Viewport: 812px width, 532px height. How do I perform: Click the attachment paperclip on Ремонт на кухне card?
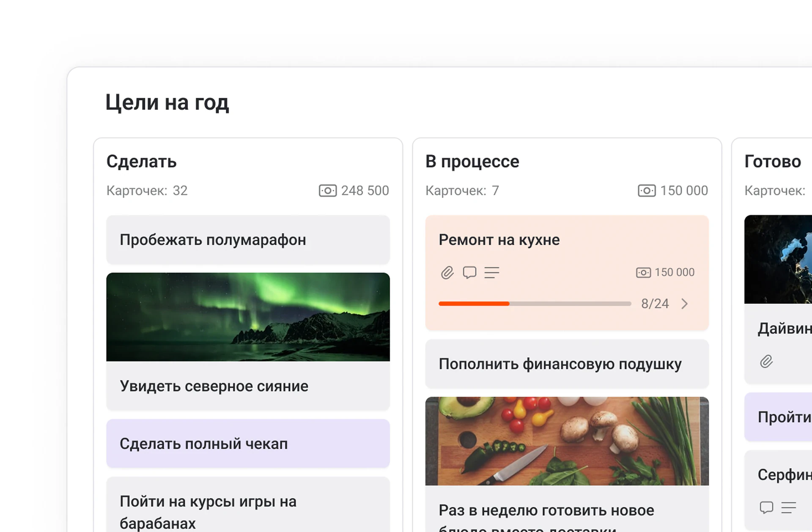coord(447,273)
